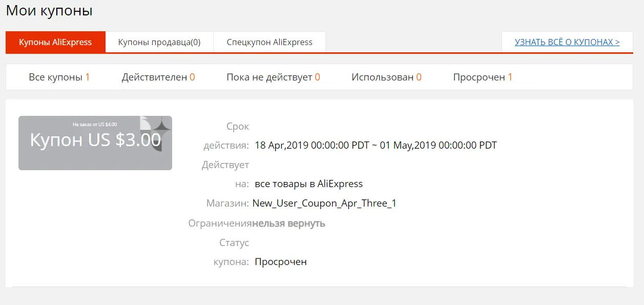This screenshot has width=644, height=305.
Task: Select store name New_User_Coupon_Apr_Three_1
Action: [x=324, y=204]
